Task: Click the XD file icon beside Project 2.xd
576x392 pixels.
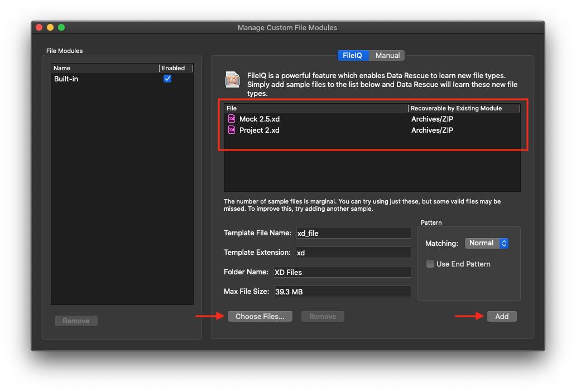Action: coord(232,130)
